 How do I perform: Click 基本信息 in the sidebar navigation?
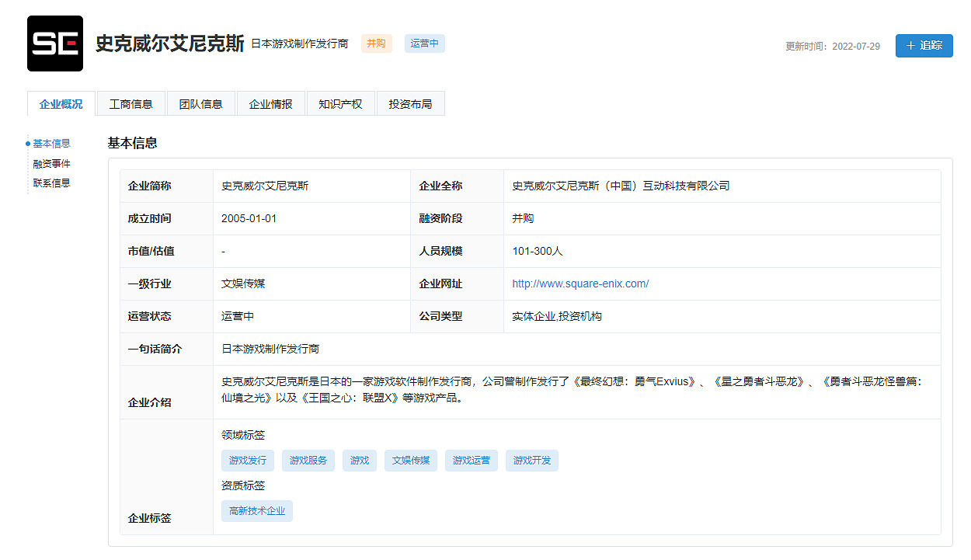52,143
